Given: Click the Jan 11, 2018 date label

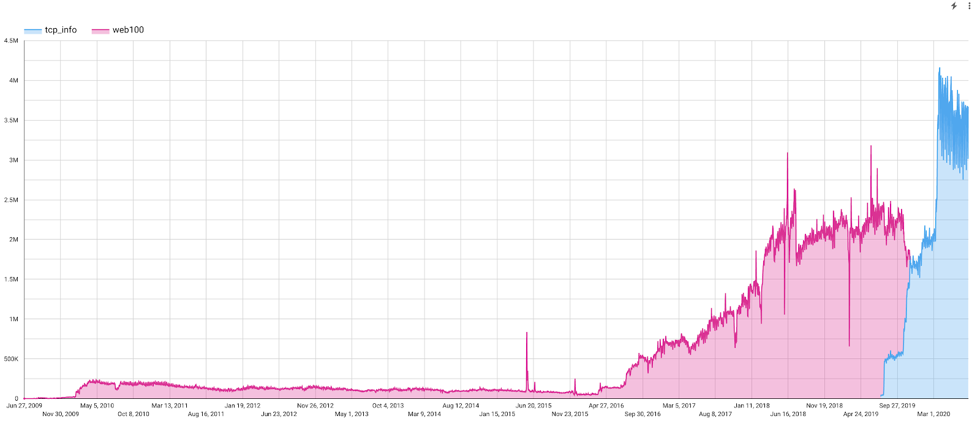Looking at the screenshot, I should click(752, 406).
